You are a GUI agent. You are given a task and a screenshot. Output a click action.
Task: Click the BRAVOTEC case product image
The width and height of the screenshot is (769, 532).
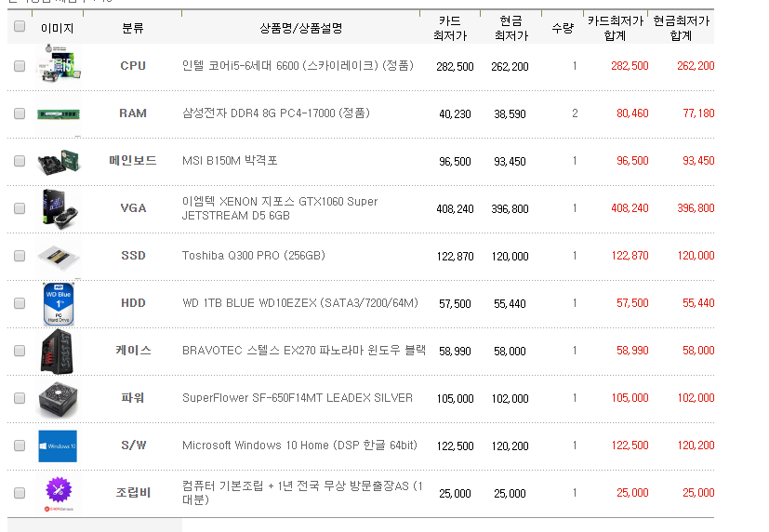coord(57,351)
